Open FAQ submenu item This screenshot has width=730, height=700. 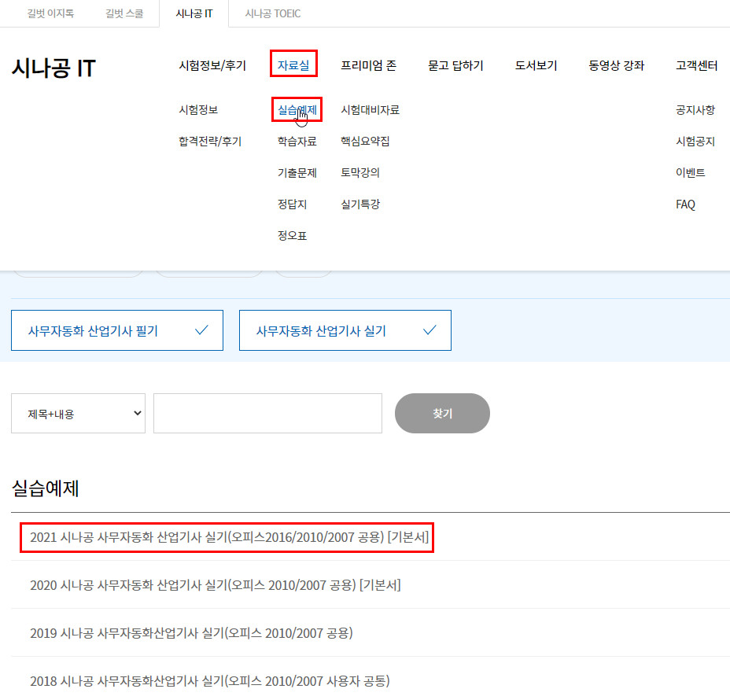click(685, 204)
